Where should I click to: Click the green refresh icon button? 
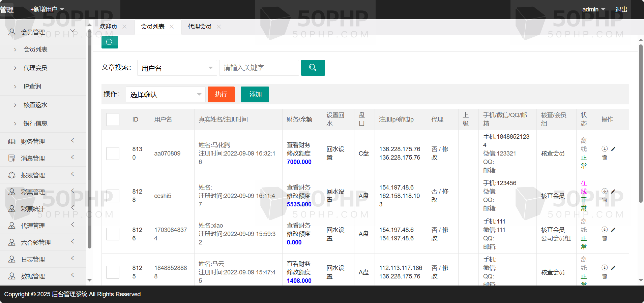pos(110,42)
